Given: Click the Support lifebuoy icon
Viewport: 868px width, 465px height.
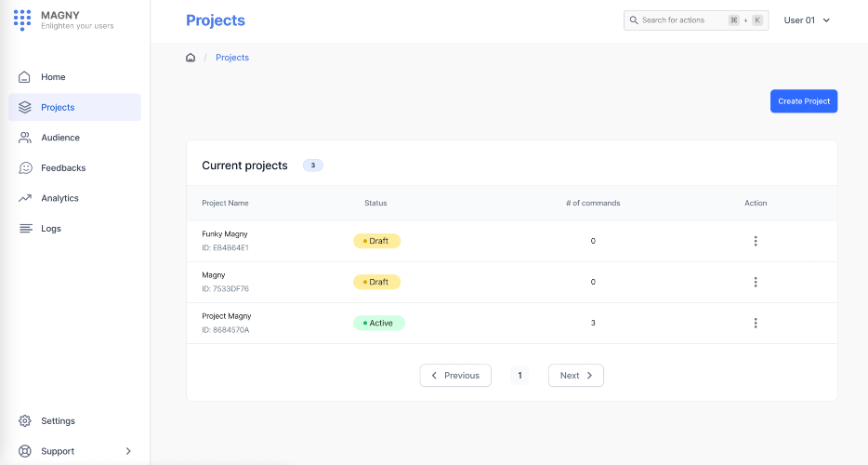Looking at the screenshot, I should [25, 451].
